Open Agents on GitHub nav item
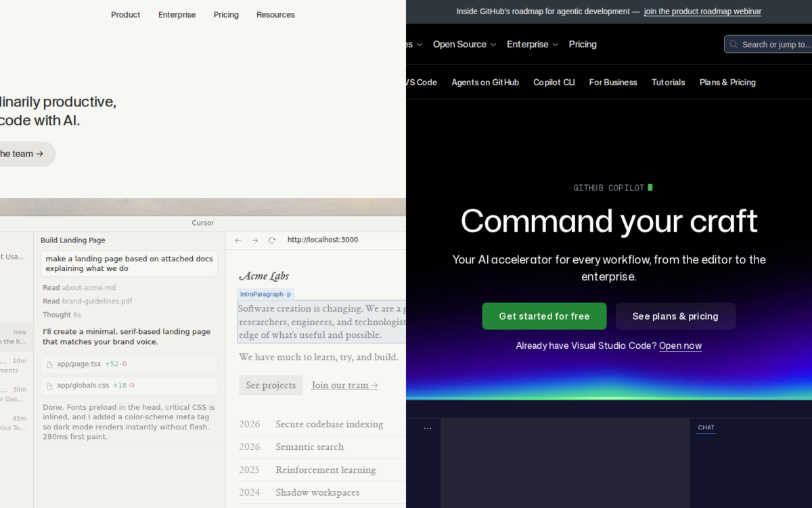 (x=484, y=83)
